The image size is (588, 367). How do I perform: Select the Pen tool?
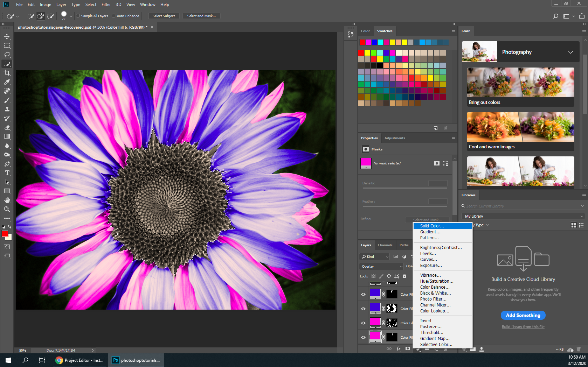(x=7, y=164)
